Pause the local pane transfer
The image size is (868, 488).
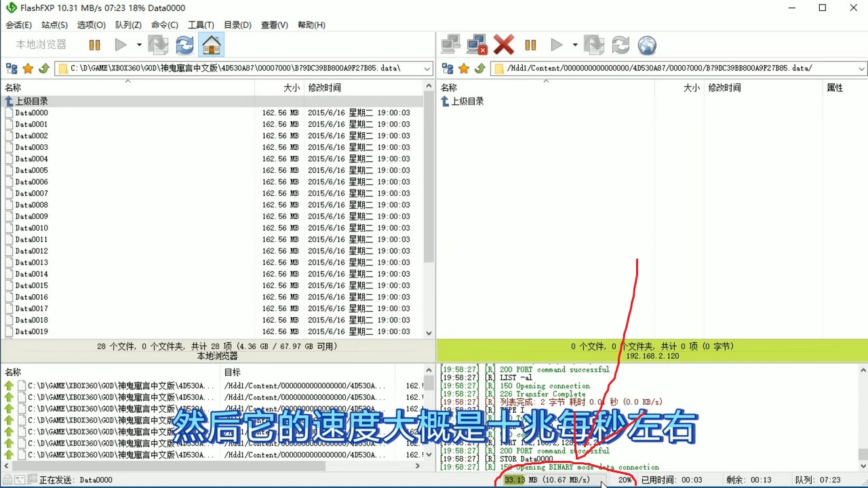pyautogui.click(x=94, y=45)
